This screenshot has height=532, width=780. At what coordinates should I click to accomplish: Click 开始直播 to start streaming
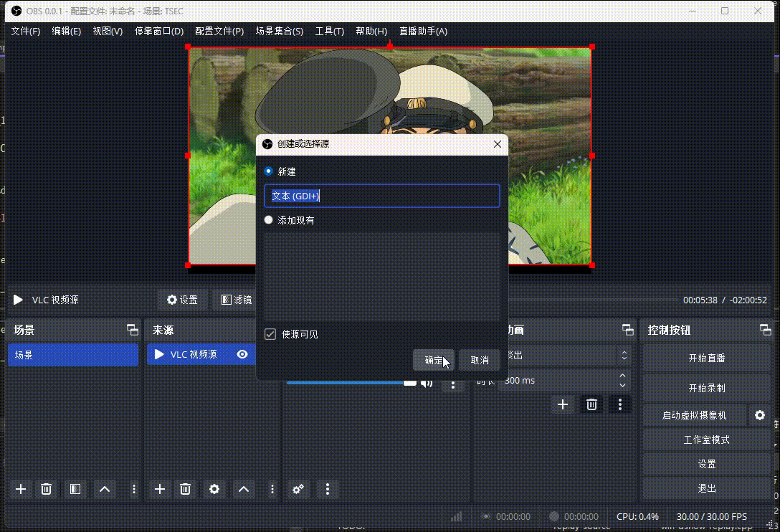[707, 358]
